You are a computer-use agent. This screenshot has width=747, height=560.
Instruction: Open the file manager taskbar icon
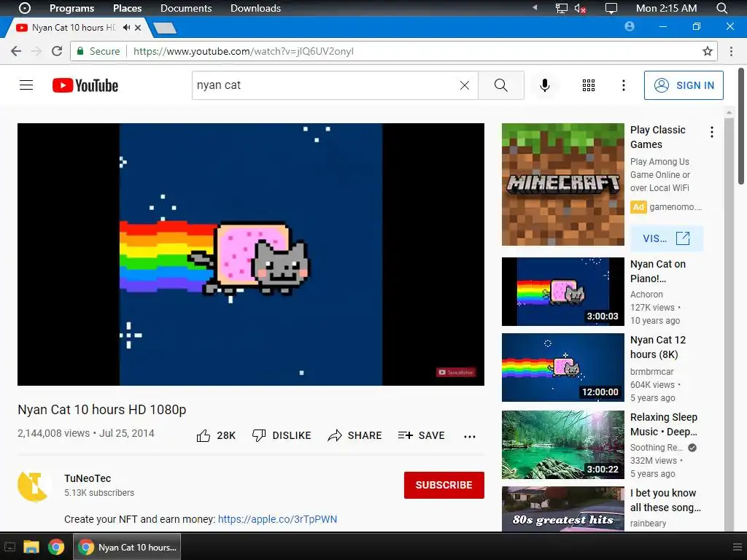(31, 547)
